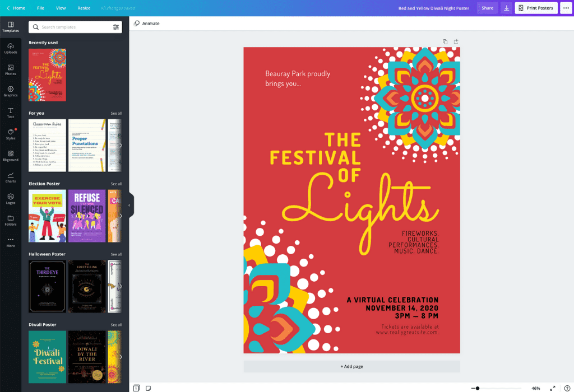The width and height of the screenshot is (574, 392).
Task: Open the notes view from bottom toolbar
Action: [147, 387]
